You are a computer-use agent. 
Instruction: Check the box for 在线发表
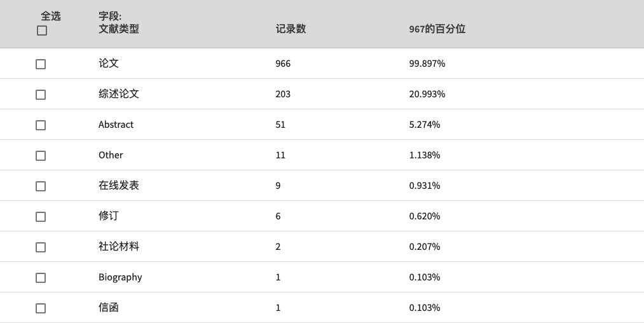point(41,186)
